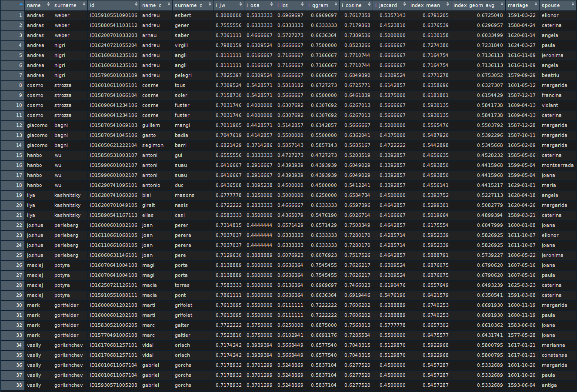Sort by the id column header
The height and width of the screenshot is (392, 577).
pyautogui.click(x=113, y=5)
